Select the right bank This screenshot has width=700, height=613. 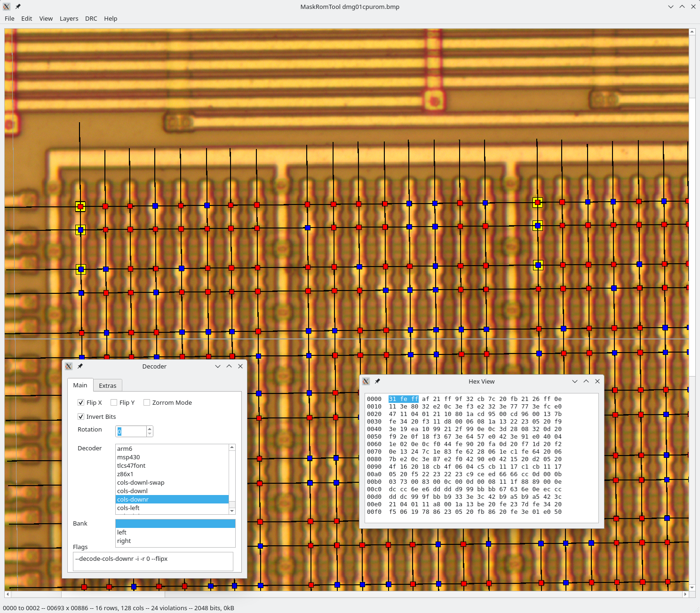click(175, 541)
